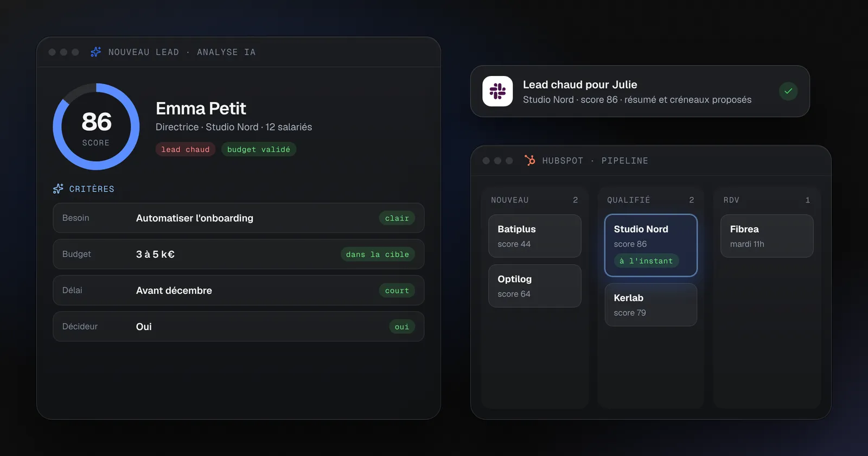
Task: Click the sparkle icon next to CRITÈRES
Action: (x=58, y=189)
